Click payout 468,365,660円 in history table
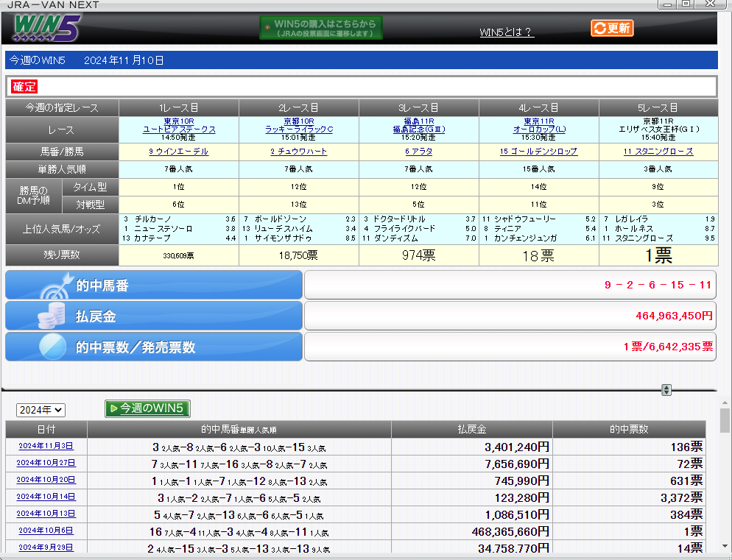Image resolution: width=732 pixels, height=560 pixels. click(510, 531)
